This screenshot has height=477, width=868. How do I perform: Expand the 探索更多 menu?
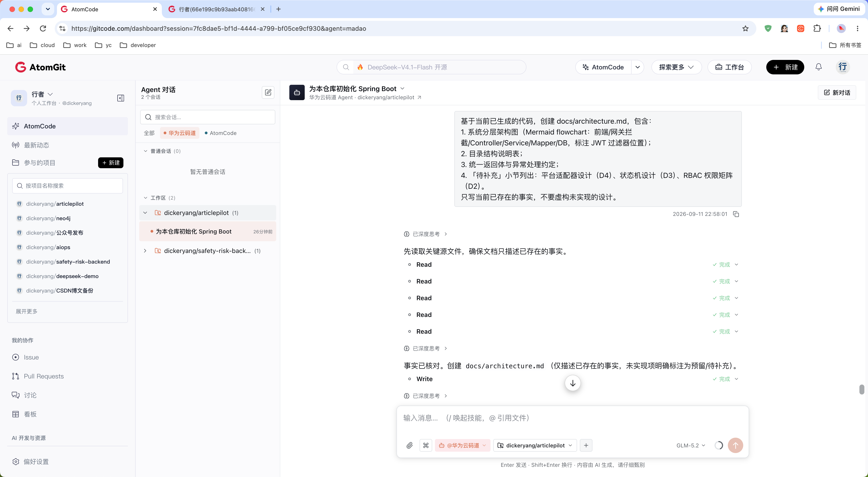pyautogui.click(x=676, y=67)
